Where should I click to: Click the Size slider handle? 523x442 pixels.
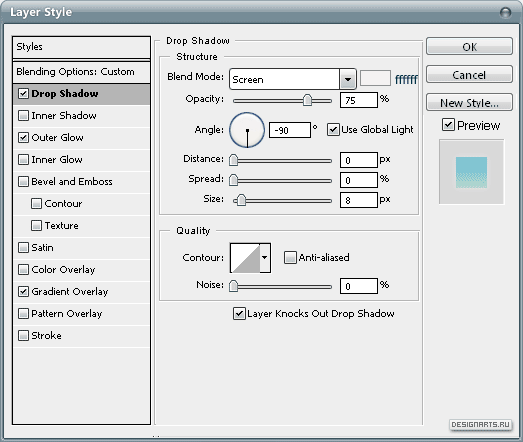[240, 200]
